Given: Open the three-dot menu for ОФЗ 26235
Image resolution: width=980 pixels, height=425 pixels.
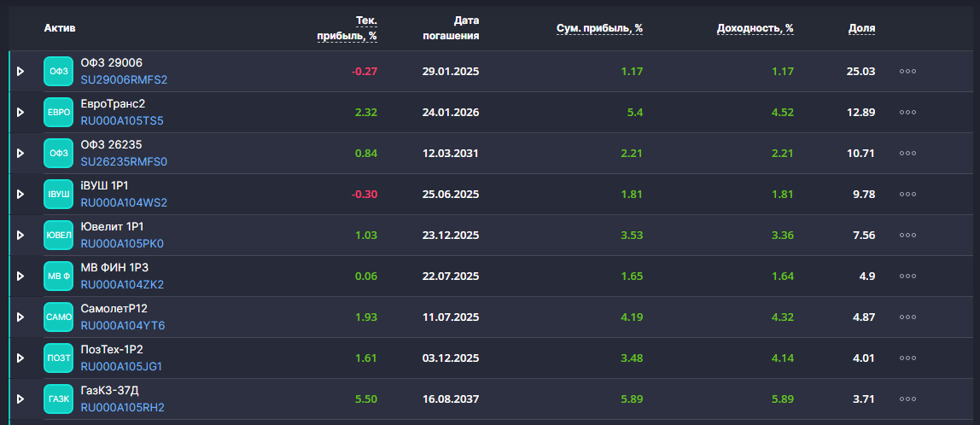Looking at the screenshot, I should (x=907, y=153).
